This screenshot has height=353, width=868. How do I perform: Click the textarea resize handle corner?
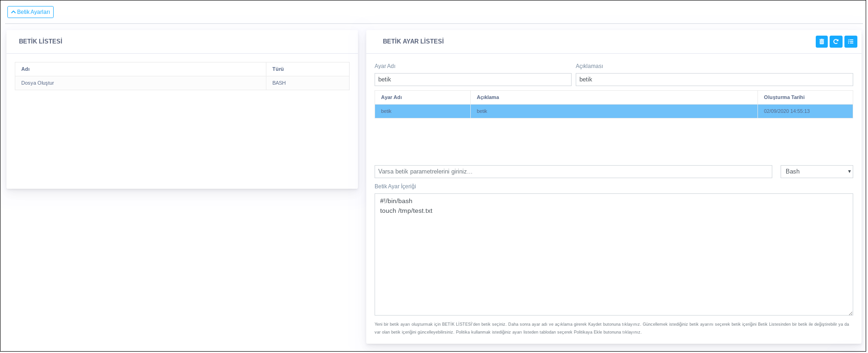[850, 313]
